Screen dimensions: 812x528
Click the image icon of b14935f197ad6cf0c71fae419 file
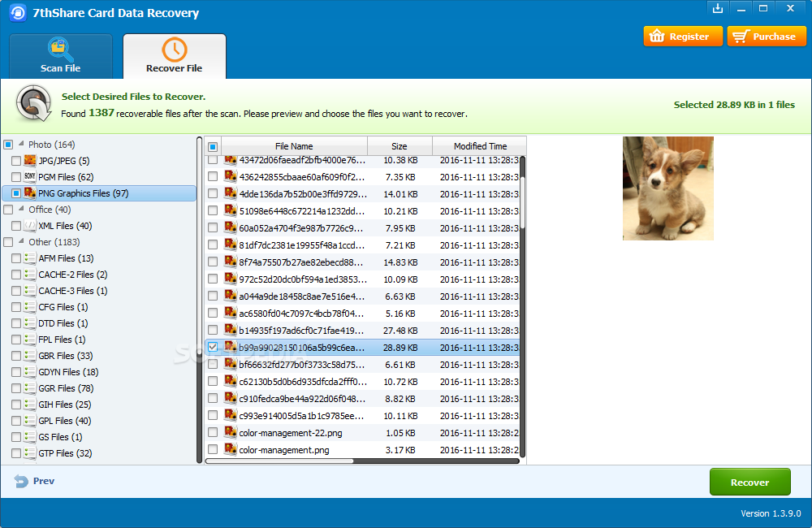click(x=231, y=330)
